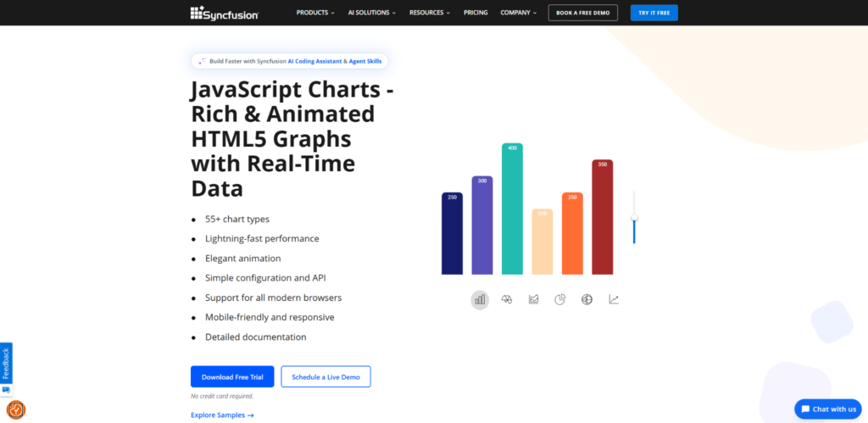This screenshot has width=868, height=423.
Task: Click Schedule a Live Demo button
Action: (326, 376)
